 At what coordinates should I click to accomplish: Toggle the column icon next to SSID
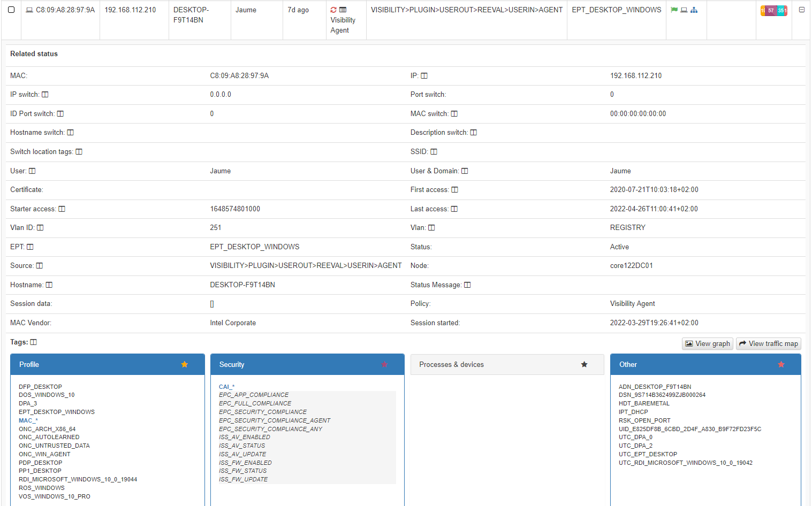click(434, 152)
